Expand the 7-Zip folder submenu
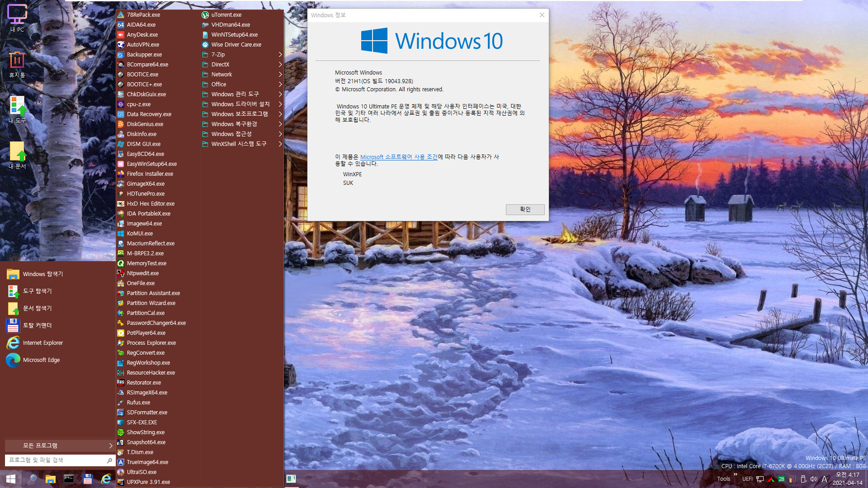 242,55
